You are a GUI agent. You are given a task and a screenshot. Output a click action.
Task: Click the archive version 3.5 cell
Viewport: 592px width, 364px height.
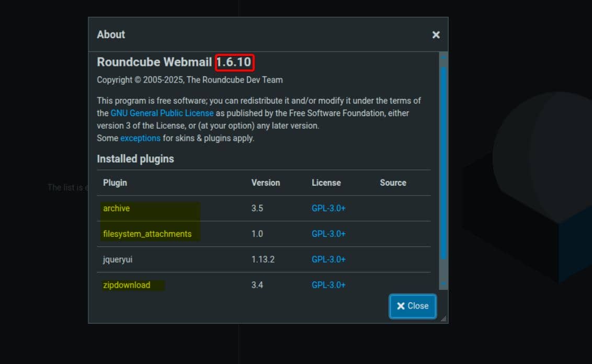(257, 209)
